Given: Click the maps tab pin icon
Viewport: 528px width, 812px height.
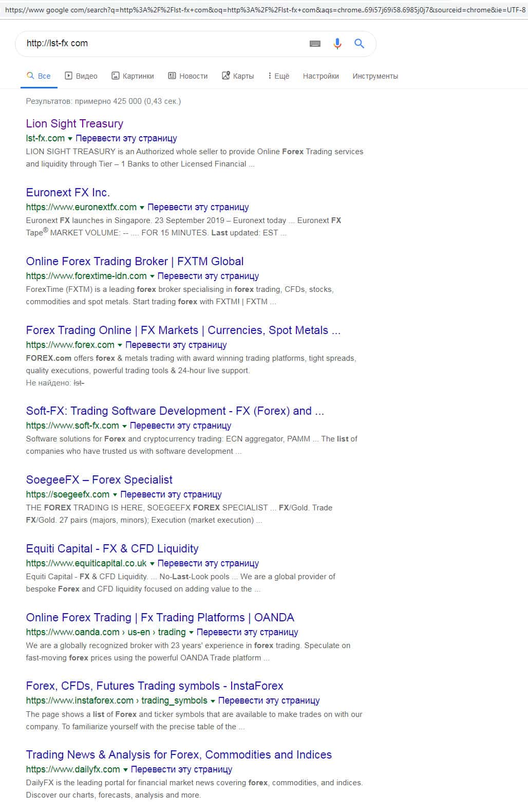Looking at the screenshot, I should 225,76.
